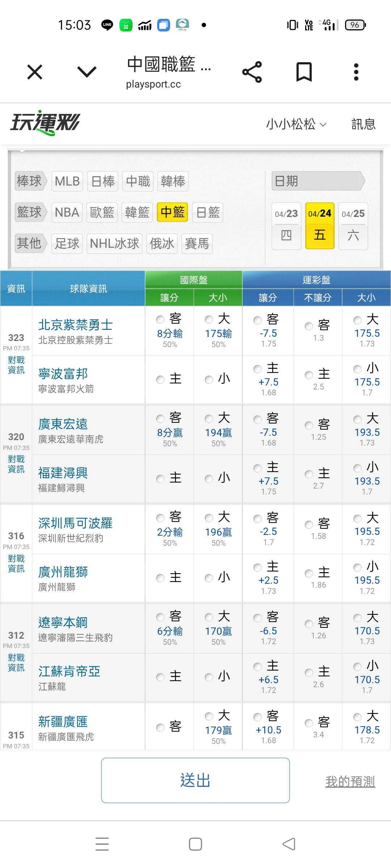Open the three-dot browser menu
Screen dimensions: 391x868
[x=356, y=72]
